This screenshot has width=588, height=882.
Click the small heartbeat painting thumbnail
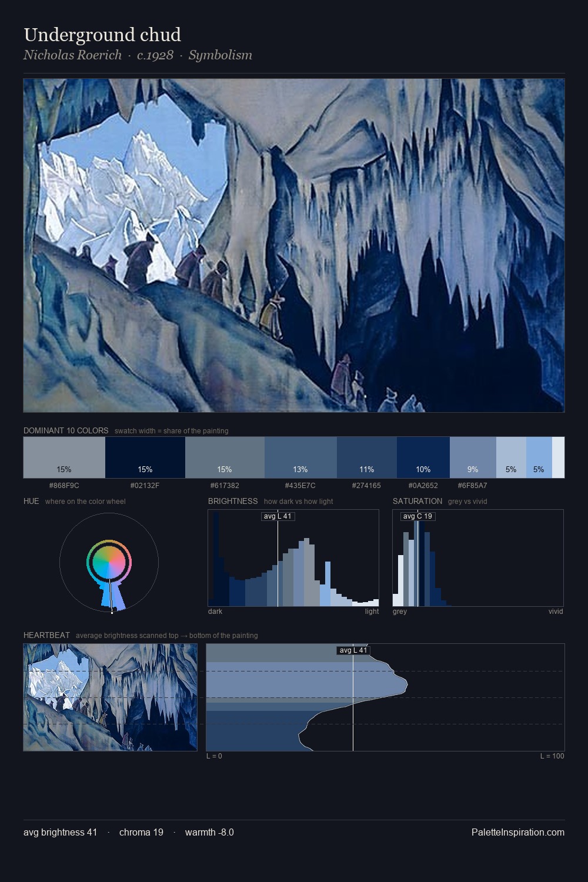click(x=111, y=697)
